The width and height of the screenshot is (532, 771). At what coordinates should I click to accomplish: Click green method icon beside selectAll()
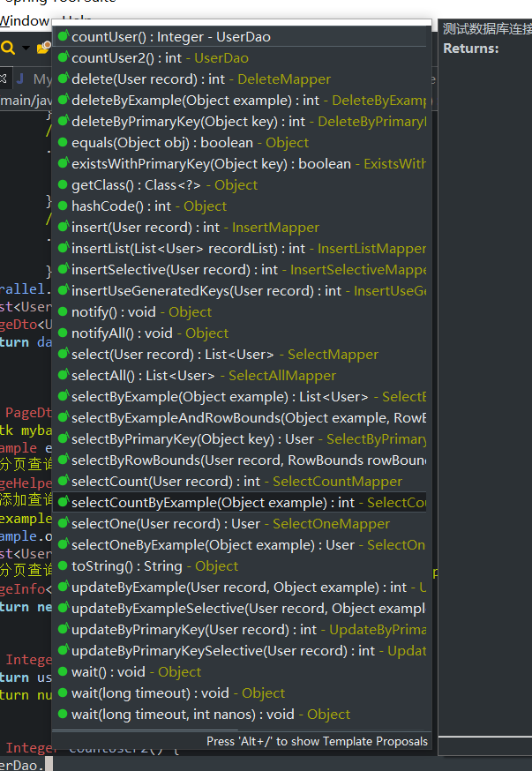click(x=63, y=374)
